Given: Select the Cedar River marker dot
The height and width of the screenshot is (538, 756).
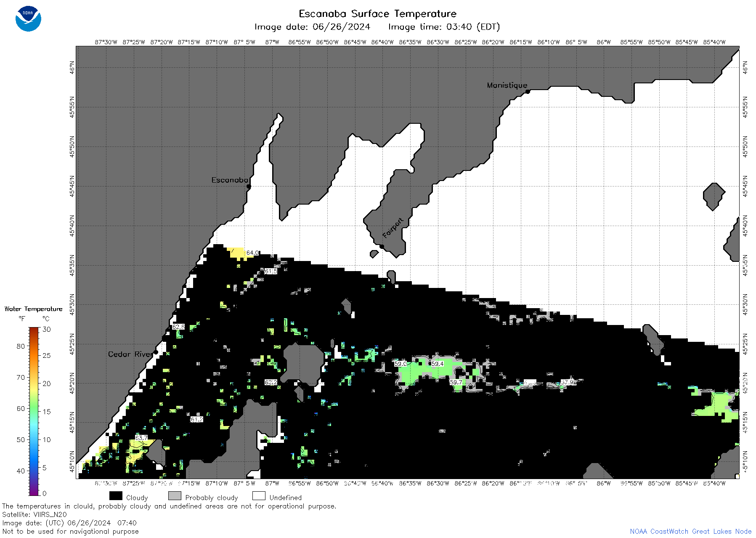Looking at the screenshot, I should 156,352.
